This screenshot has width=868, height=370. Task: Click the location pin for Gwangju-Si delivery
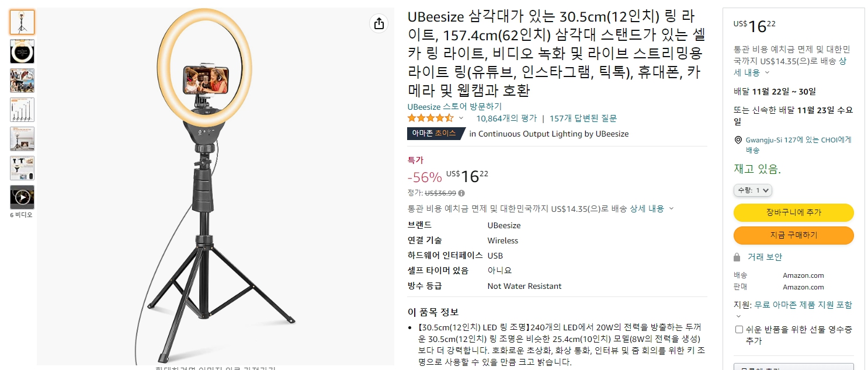click(x=737, y=139)
